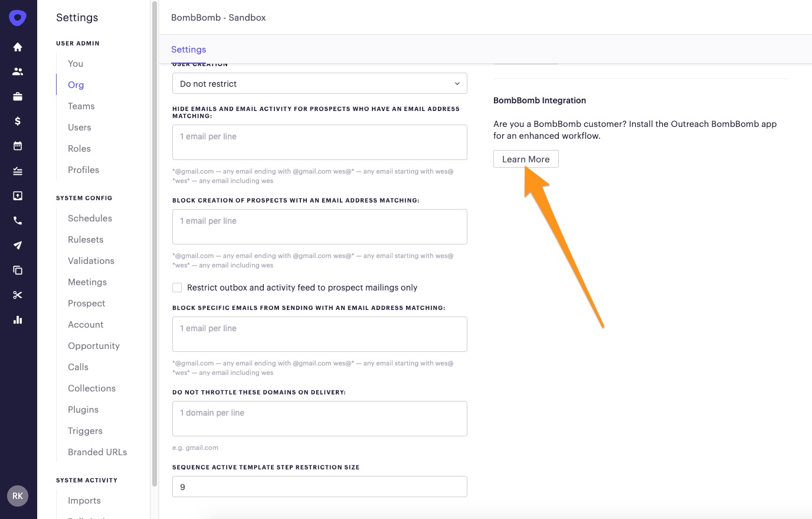Open Plugins settings

[83, 410]
